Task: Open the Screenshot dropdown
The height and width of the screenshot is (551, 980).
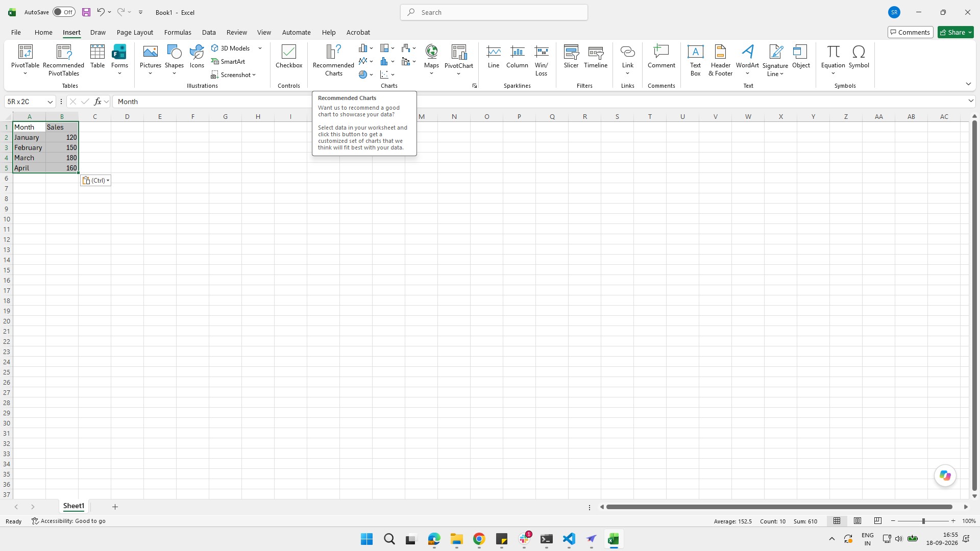Action: (233, 74)
